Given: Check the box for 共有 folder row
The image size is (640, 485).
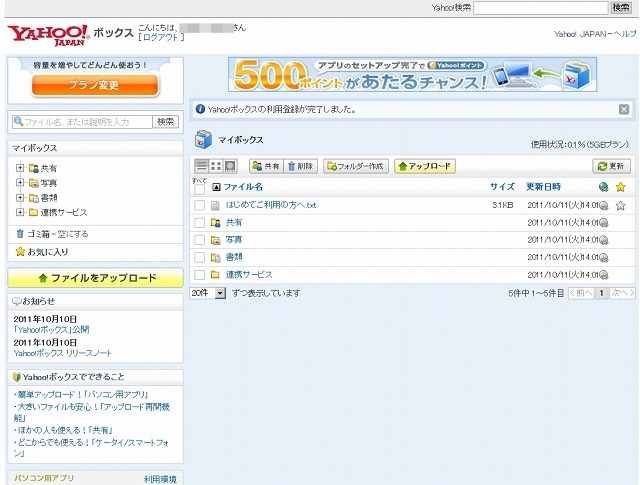Looking at the screenshot, I should pos(199,222).
